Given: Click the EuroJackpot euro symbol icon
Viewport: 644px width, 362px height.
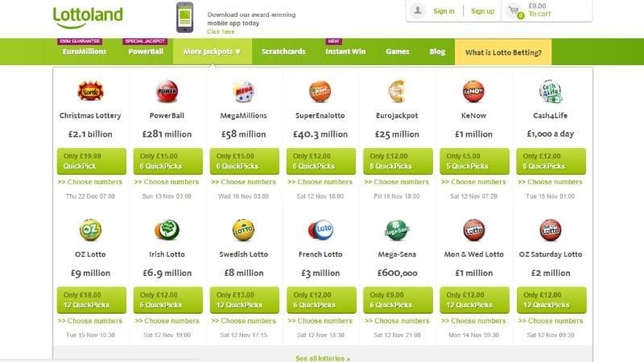Looking at the screenshot, I should pos(397,91).
